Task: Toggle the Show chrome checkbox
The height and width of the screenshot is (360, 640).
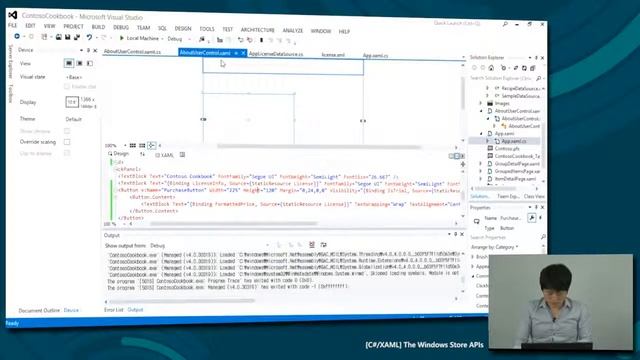Action: (67, 131)
